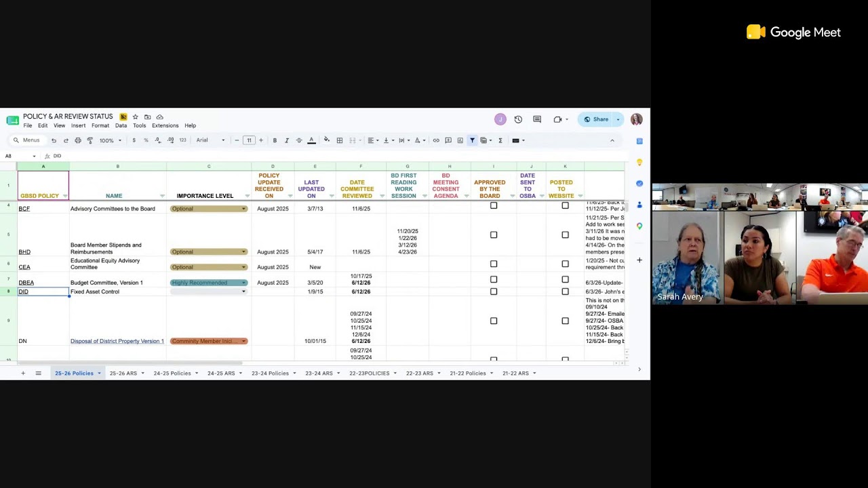Open version history clock icon
This screenshot has height=488, width=868.
point(518,119)
